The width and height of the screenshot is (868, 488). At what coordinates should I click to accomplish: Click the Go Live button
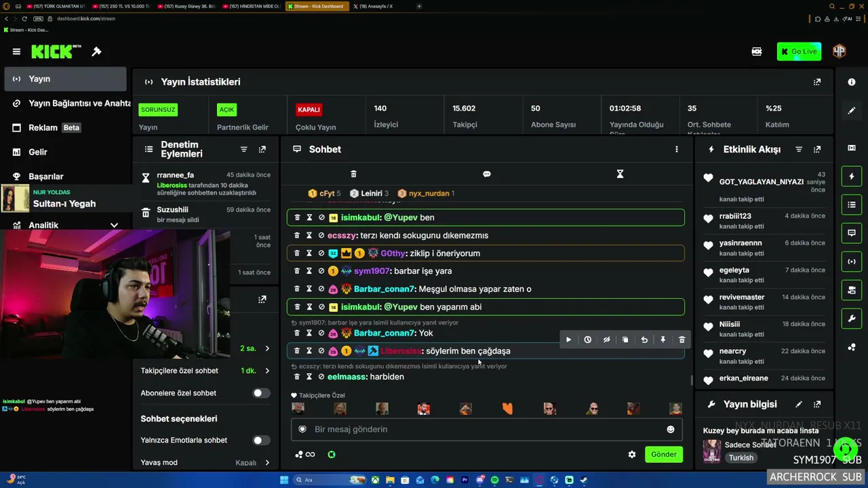point(799,52)
